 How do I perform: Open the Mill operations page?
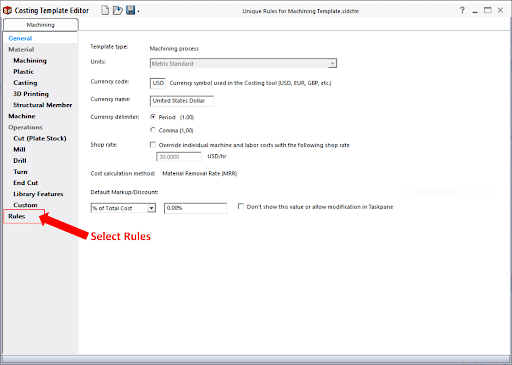point(19,149)
